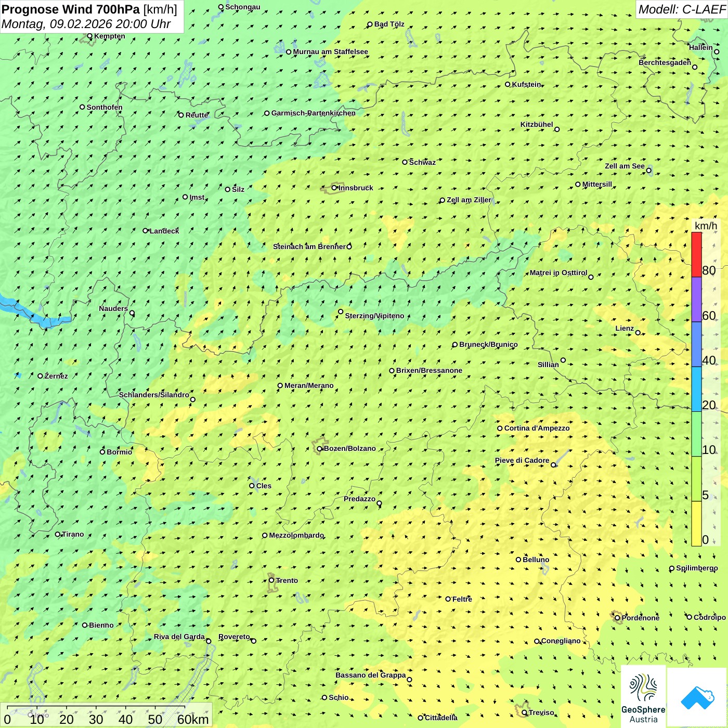Click the Bad Tölz label
728x728 pixels.
[x=389, y=24]
